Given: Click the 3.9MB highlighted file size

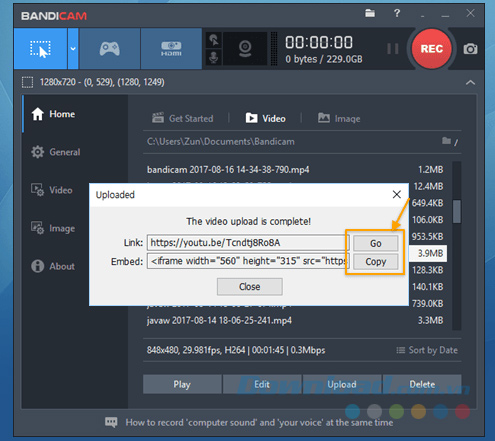Looking at the screenshot, I should coord(430,253).
